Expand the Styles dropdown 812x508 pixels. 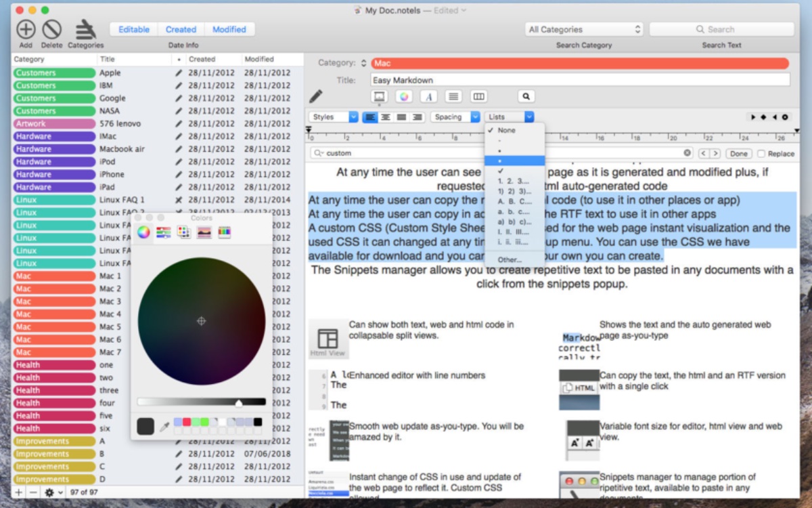tap(334, 117)
